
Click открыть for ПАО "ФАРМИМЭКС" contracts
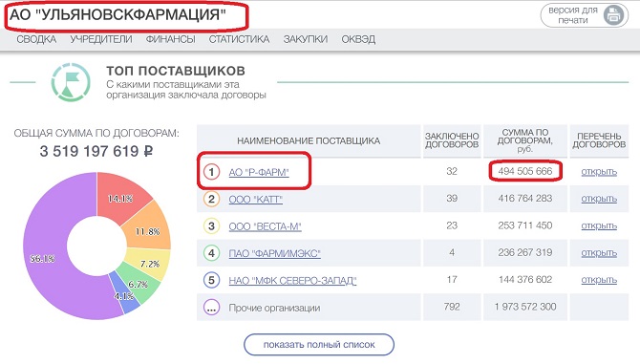(599, 253)
